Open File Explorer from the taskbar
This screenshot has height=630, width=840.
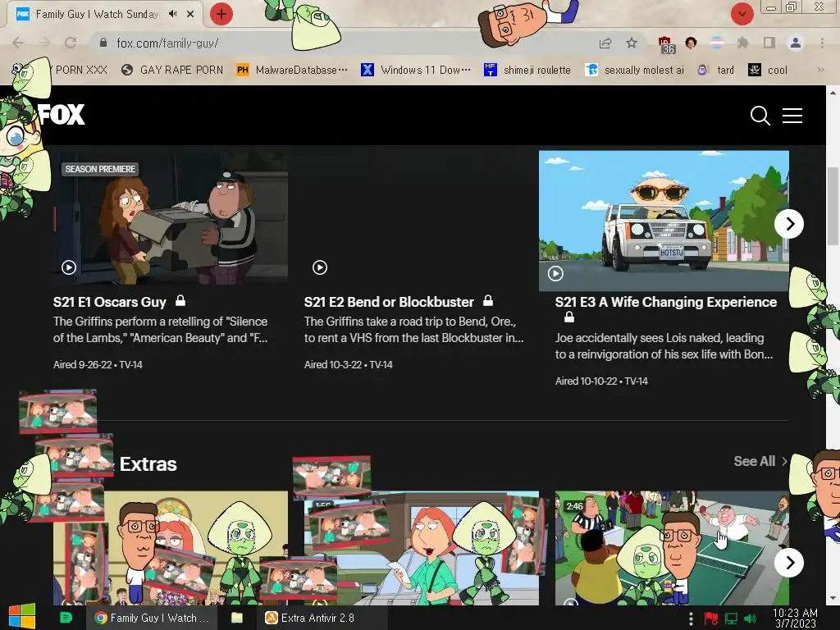237,618
